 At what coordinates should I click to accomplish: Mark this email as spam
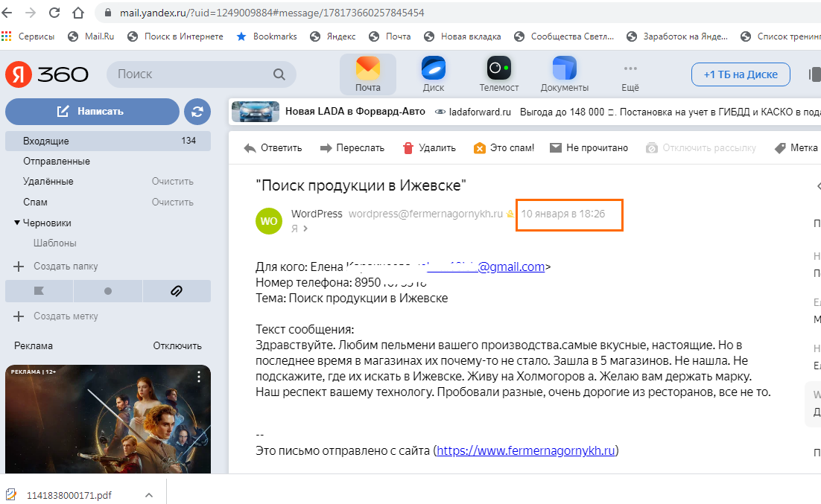[x=480, y=148]
